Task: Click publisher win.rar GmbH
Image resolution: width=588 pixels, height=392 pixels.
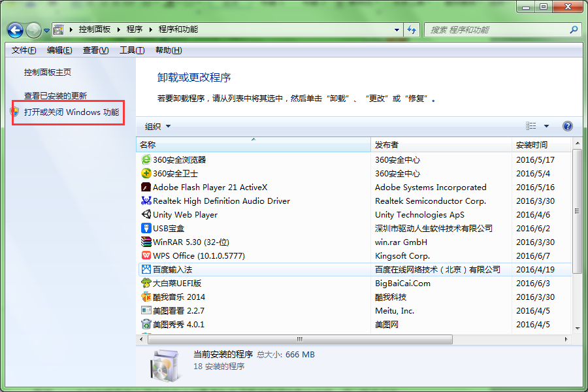Action: pyautogui.click(x=401, y=242)
